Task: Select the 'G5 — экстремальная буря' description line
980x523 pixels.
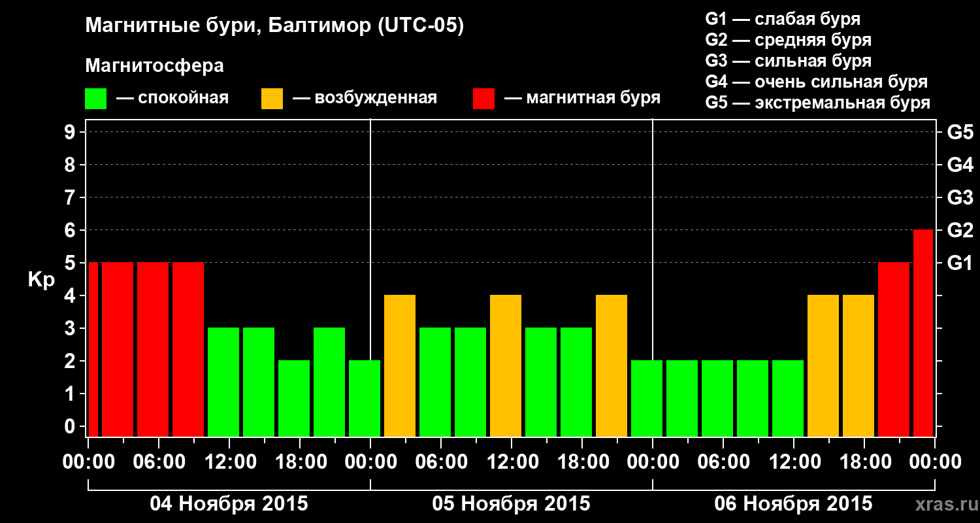Action: [817, 103]
